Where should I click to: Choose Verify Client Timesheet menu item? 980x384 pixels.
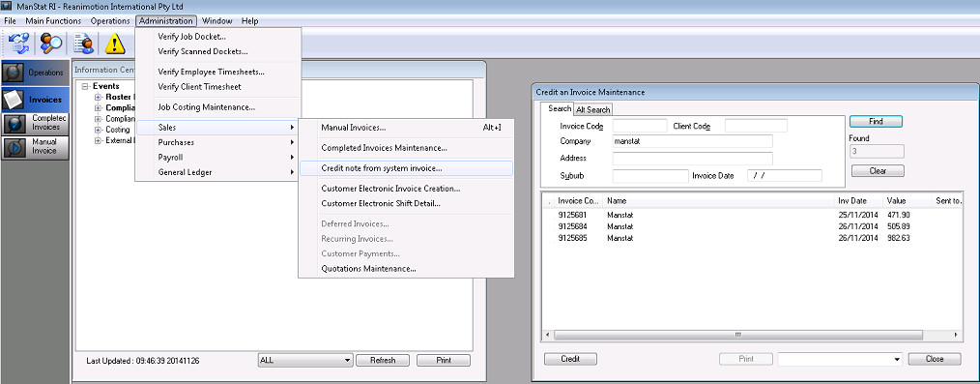[x=218, y=87]
